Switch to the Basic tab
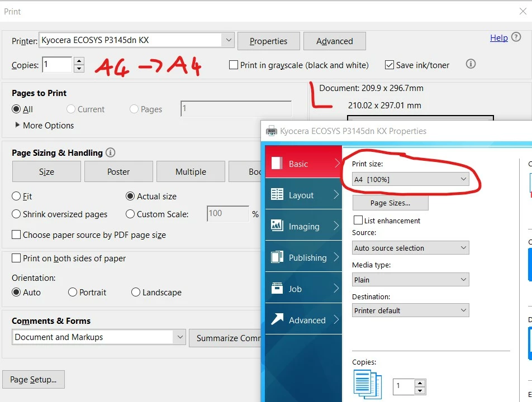The image size is (532, 402). pyautogui.click(x=303, y=162)
